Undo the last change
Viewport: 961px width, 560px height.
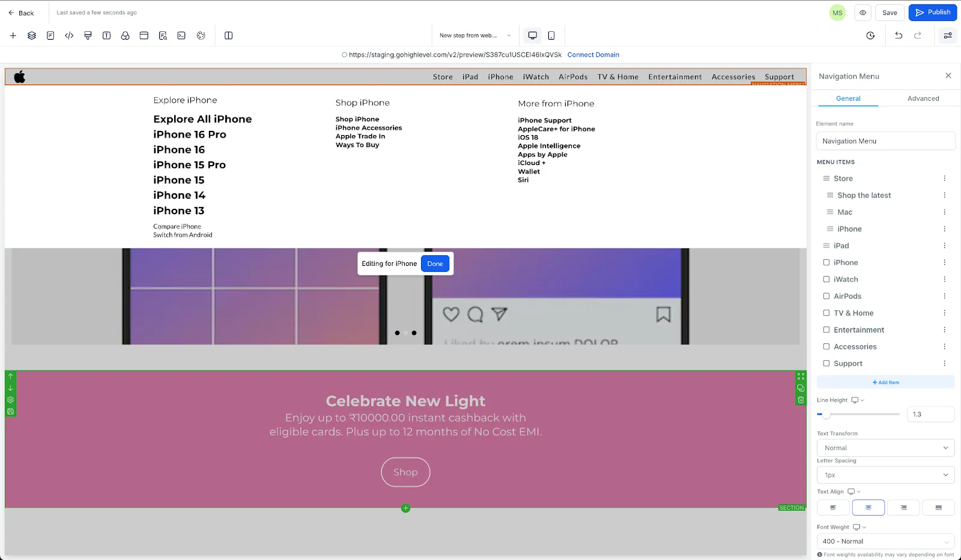[x=899, y=35]
